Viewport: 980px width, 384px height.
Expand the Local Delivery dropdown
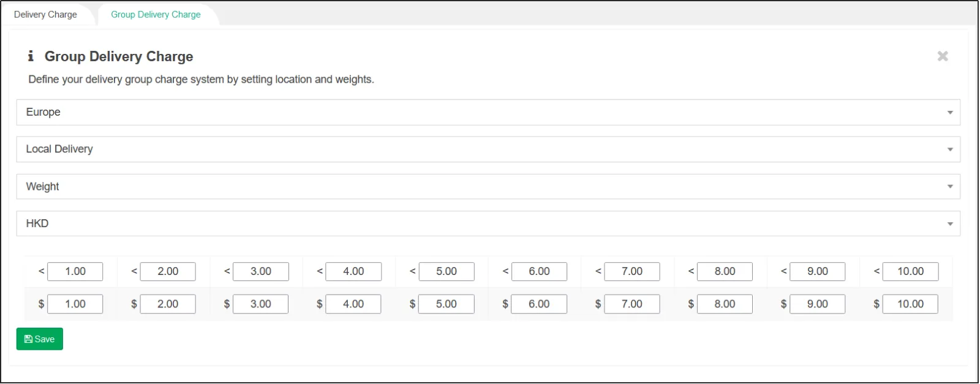pos(488,149)
